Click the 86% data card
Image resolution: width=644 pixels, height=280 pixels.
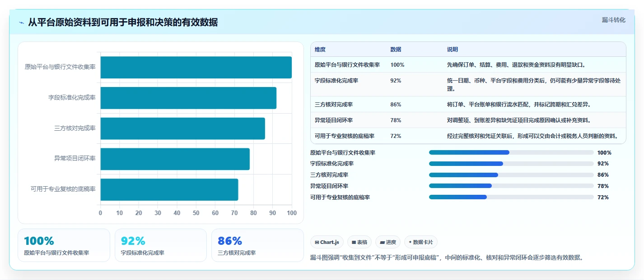257,245
